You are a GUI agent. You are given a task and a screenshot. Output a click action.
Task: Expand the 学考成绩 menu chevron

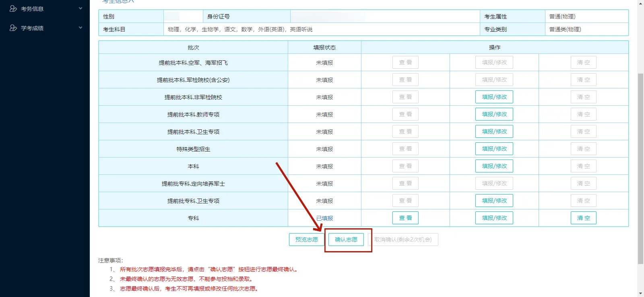click(80, 28)
